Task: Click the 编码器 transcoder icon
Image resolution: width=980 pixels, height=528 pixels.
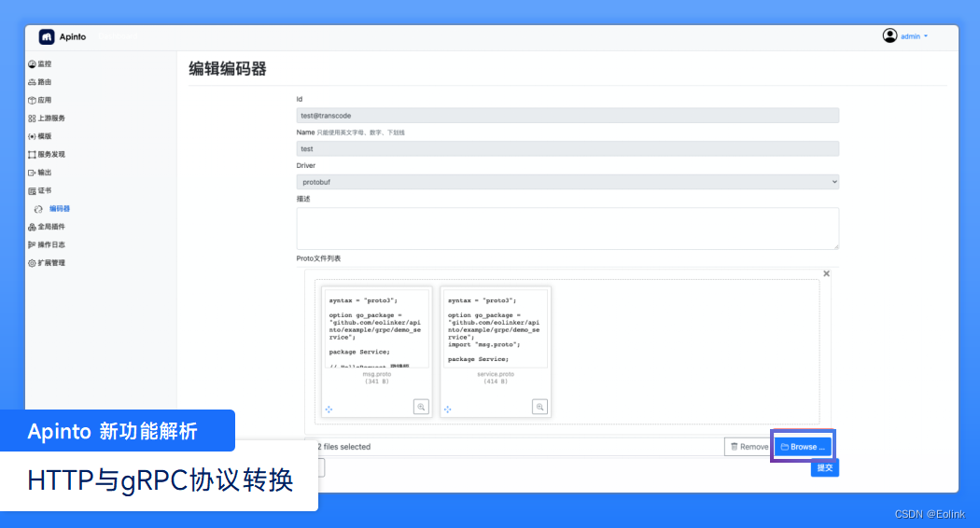Action: [x=39, y=209]
